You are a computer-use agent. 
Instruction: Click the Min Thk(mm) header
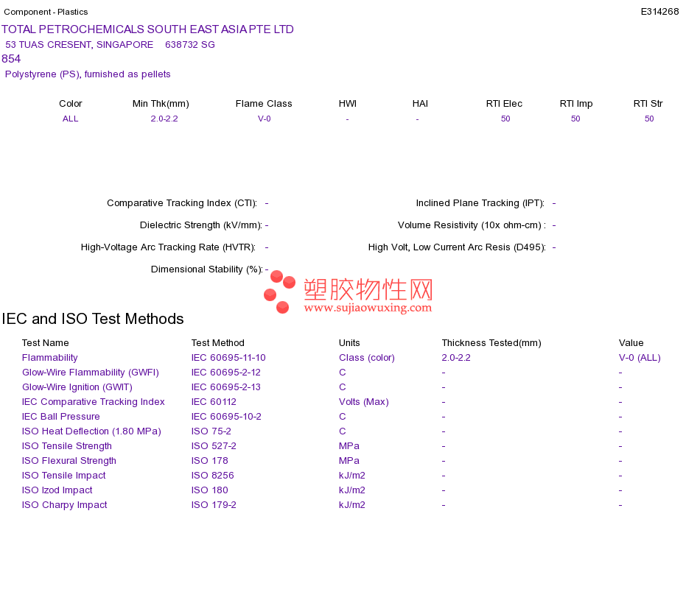tap(161, 104)
